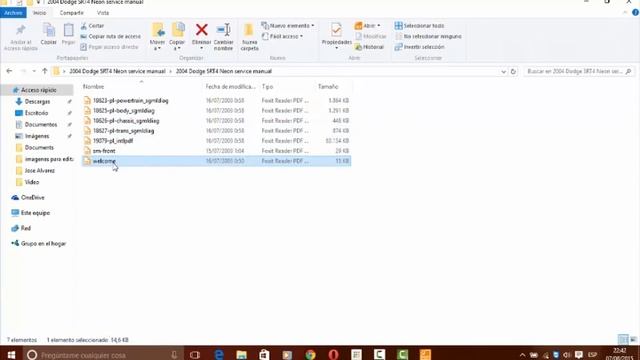Open the Mover a menu

(158, 37)
